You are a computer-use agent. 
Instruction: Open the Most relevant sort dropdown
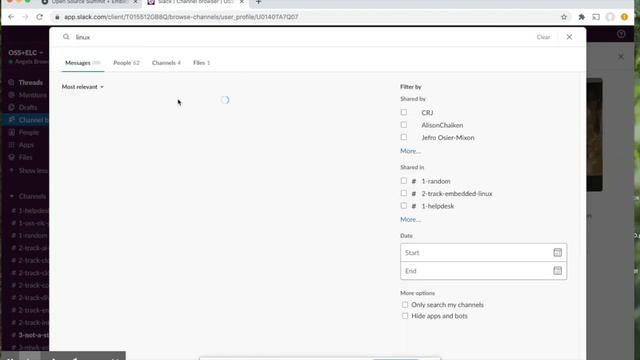[82, 87]
